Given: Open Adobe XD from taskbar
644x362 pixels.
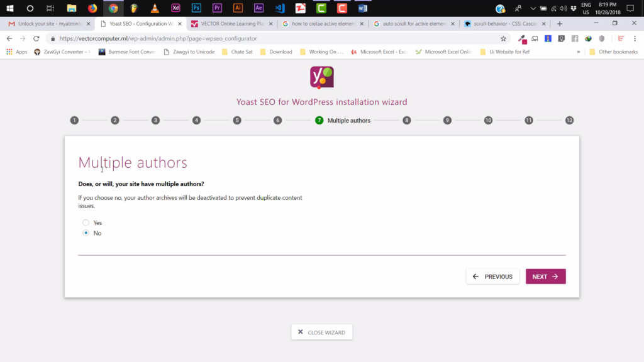Looking at the screenshot, I should [175, 8].
